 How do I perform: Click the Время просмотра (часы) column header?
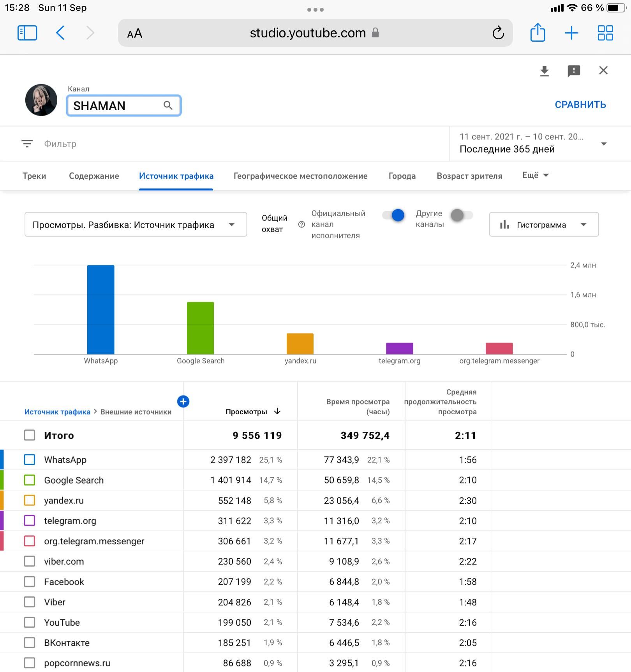click(x=358, y=406)
